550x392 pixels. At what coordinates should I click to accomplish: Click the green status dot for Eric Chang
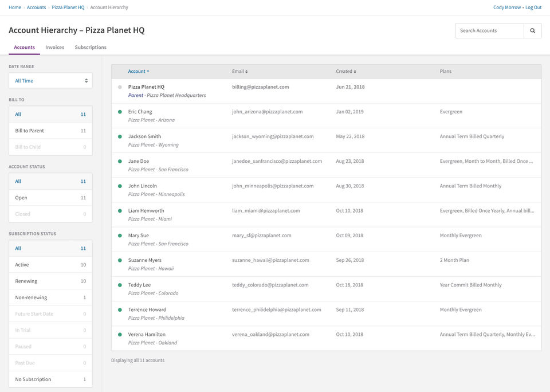pyautogui.click(x=120, y=112)
